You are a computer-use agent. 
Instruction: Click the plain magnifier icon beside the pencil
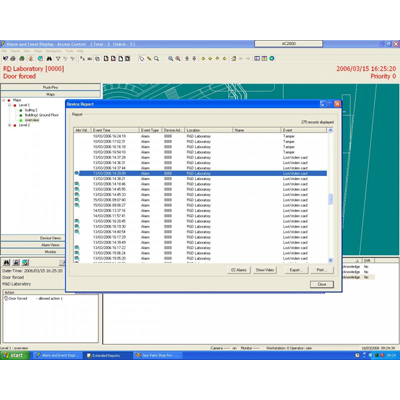coord(156,59)
